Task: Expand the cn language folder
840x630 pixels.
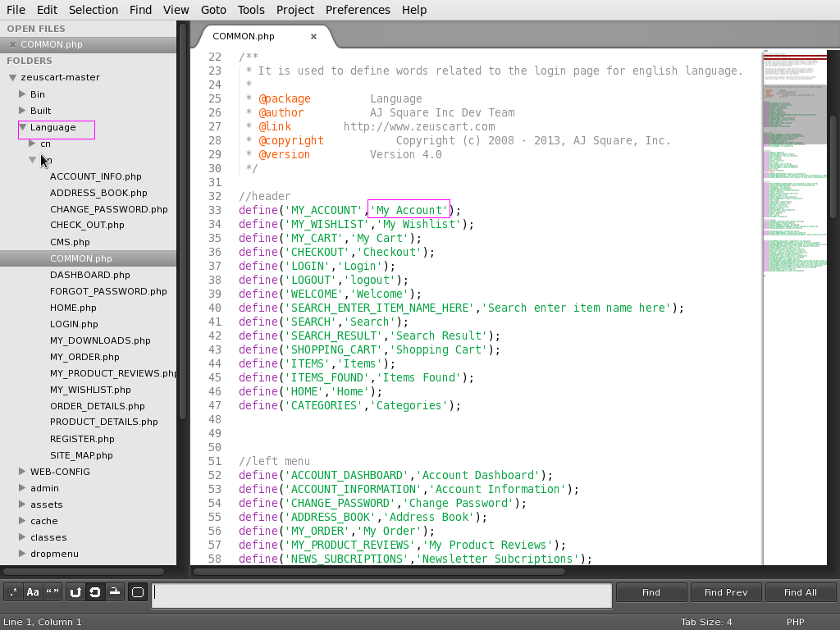Action: coord(32,143)
